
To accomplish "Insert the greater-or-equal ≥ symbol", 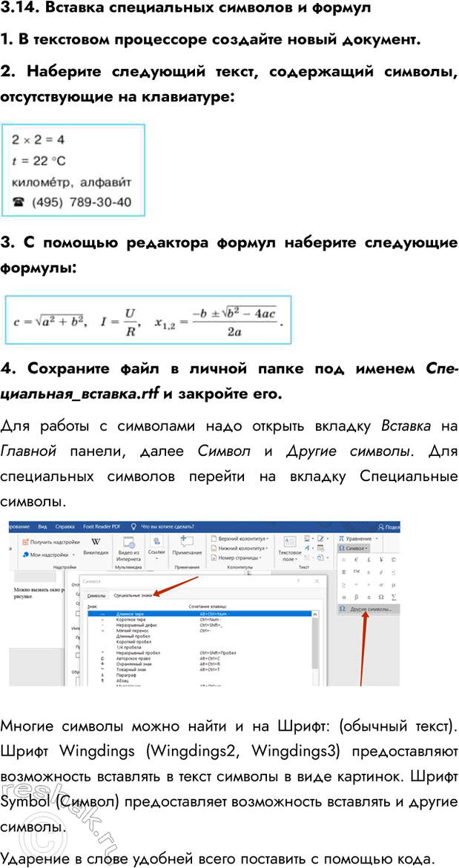I will click(344, 584).
